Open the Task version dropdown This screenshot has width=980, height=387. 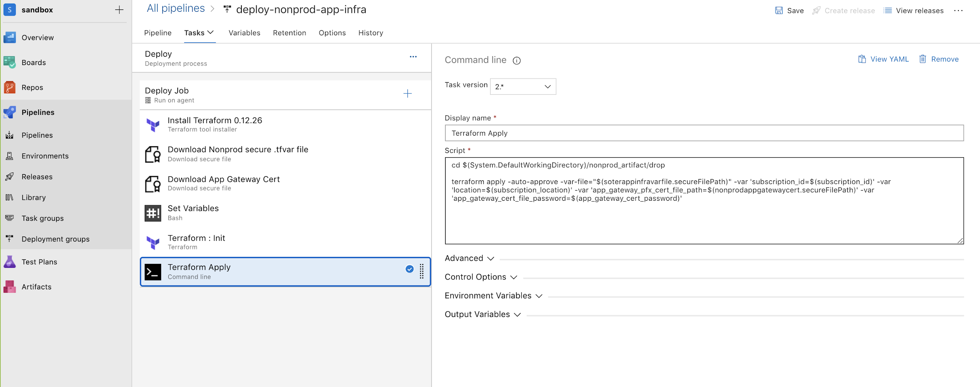tap(523, 87)
